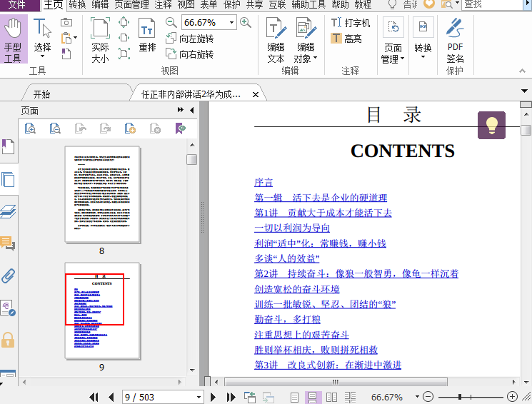Open the security lock panel
The height and width of the screenshot is (404, 532).
point(8,340)
